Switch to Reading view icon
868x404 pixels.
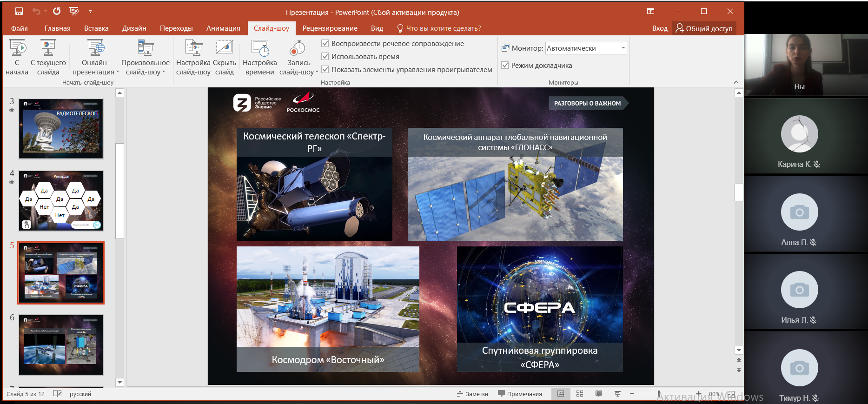click(598, 394)
